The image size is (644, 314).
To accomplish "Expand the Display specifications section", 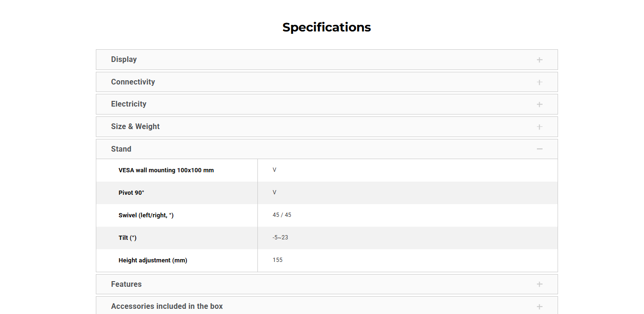I will (x=124, y=60).
